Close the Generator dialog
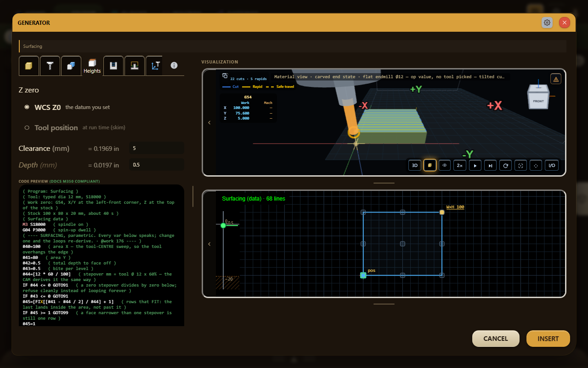 click(x=565, y=23)
